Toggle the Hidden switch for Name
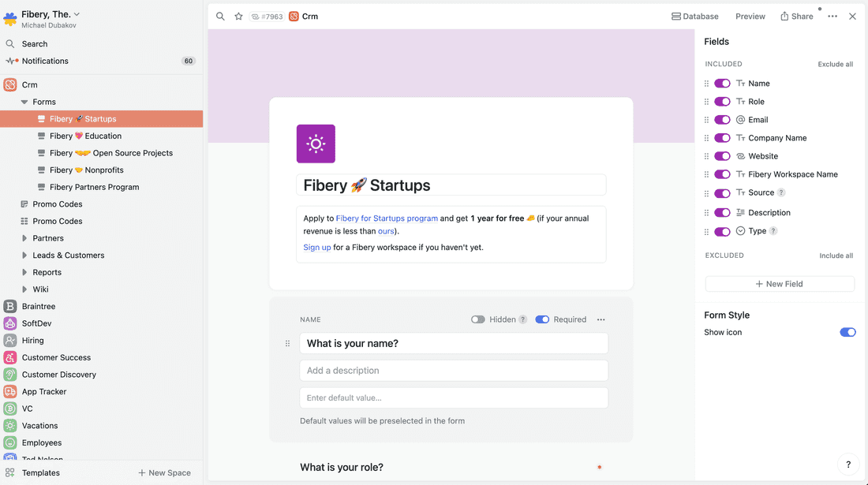 pyautogui.click(x=477, y=319)
